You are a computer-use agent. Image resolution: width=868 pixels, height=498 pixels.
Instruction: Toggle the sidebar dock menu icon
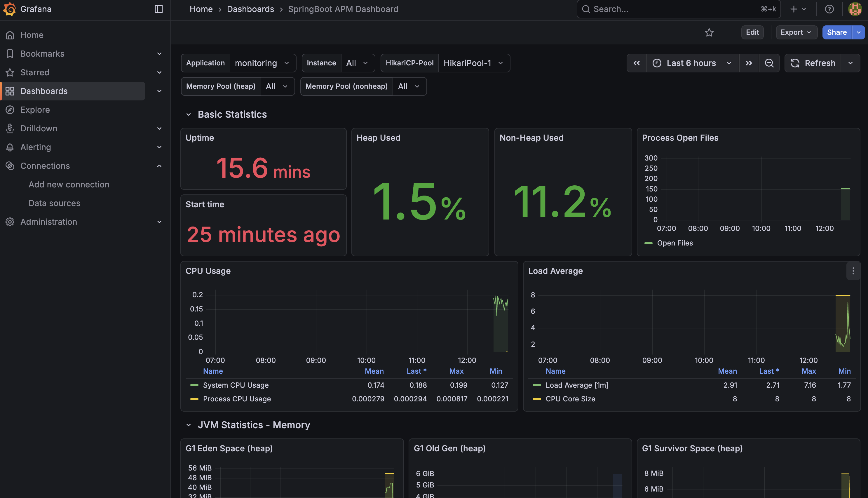[x=158, y=9]
